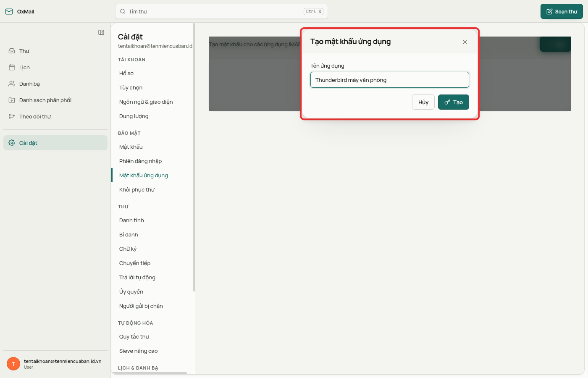Image resolution: width=588 pixels, height=378 pixels.
Task: Click the magnifier icon in the search bar
Action: 123,11
